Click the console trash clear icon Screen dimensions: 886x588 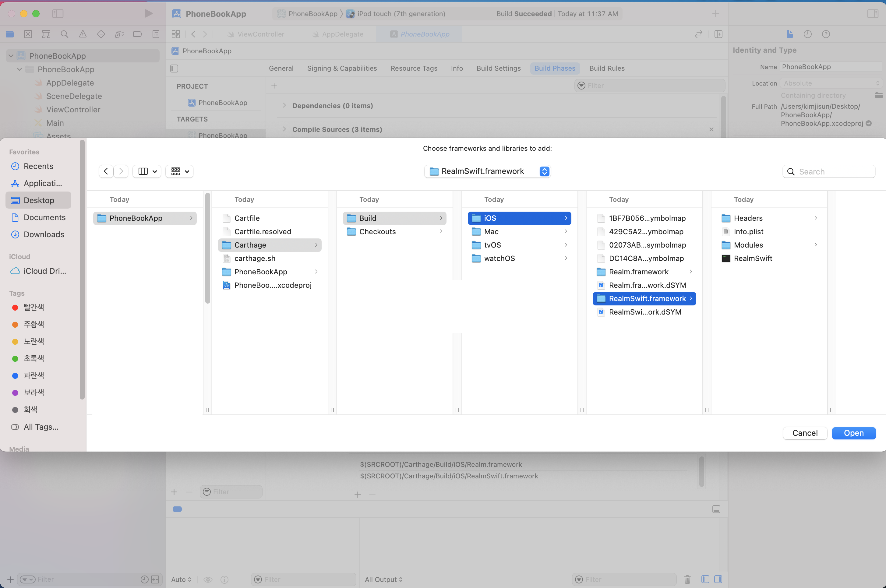687,579
